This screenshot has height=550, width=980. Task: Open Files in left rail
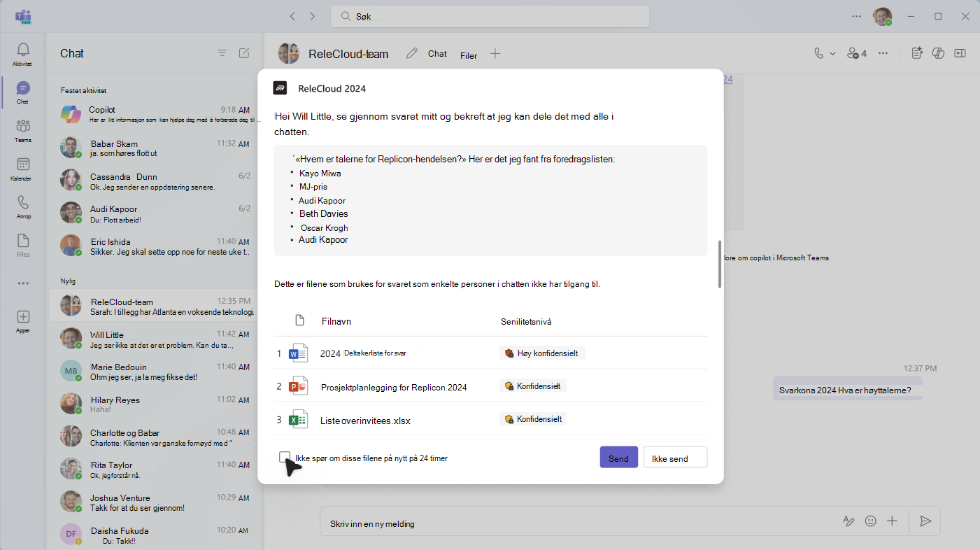[23, 245]
